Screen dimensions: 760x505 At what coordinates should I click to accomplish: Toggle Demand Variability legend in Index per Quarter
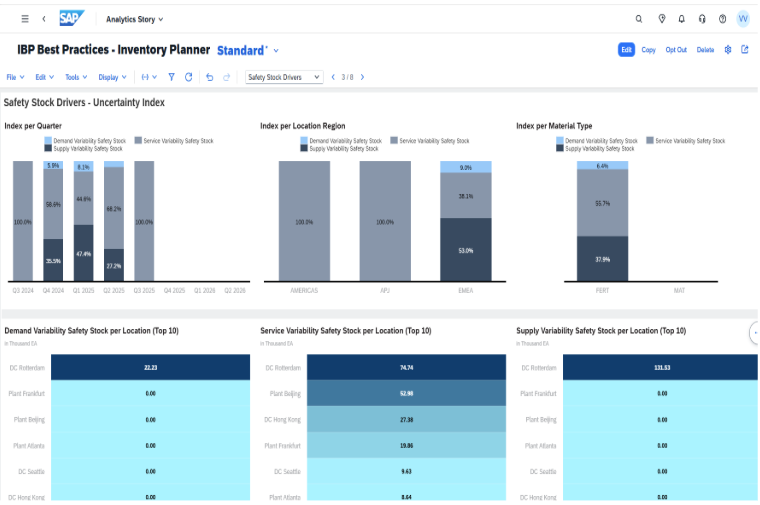pos(85,141)
